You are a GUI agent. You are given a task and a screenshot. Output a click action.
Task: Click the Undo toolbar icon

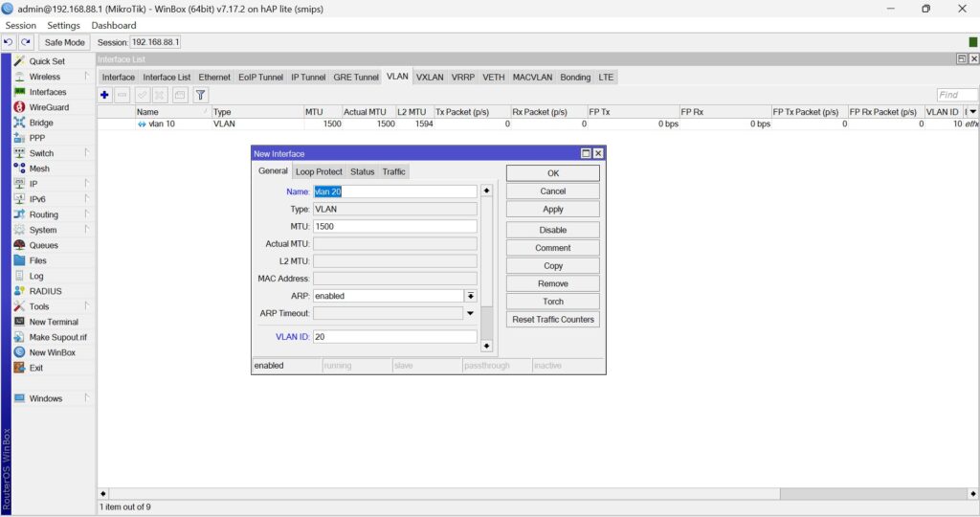point(8,42)
